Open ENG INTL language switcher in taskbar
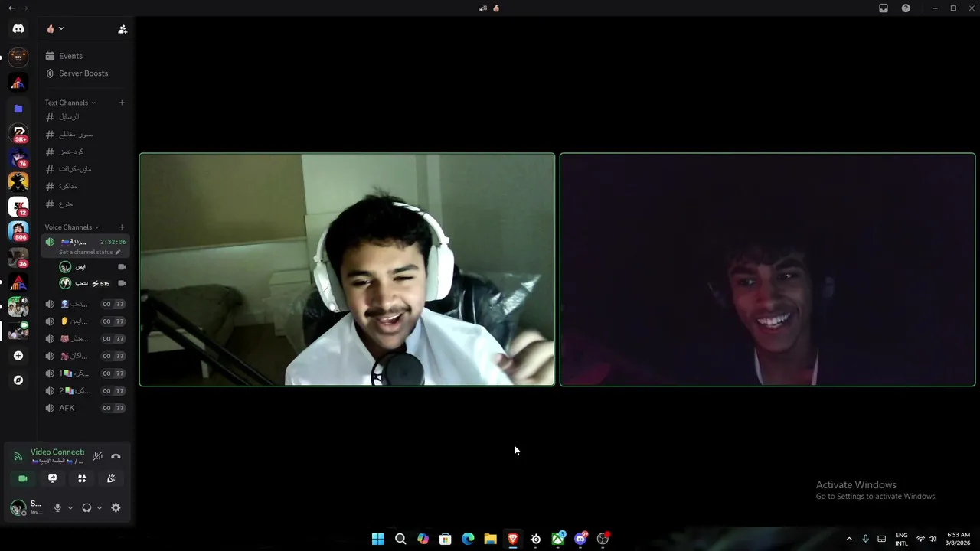 (x=902, y=539)
